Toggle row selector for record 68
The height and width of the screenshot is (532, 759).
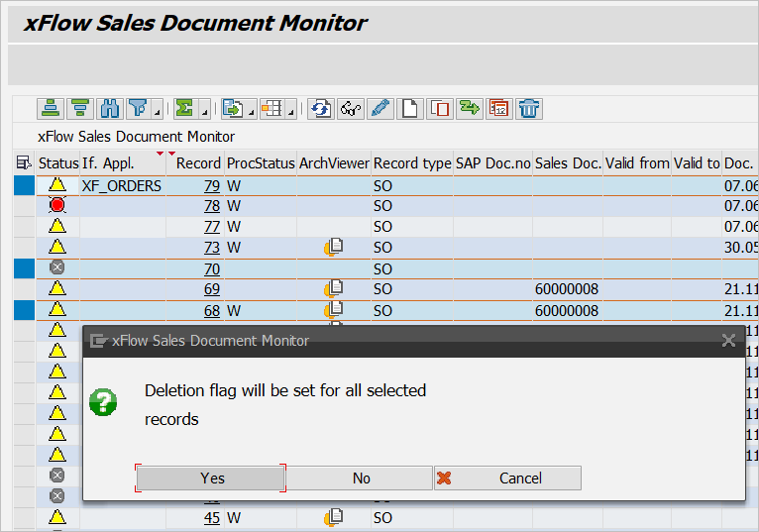(23, 311)
